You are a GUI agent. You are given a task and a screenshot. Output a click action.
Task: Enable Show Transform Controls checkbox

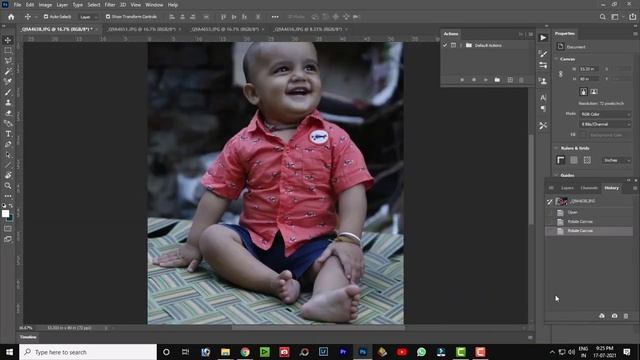click(108, 17)
